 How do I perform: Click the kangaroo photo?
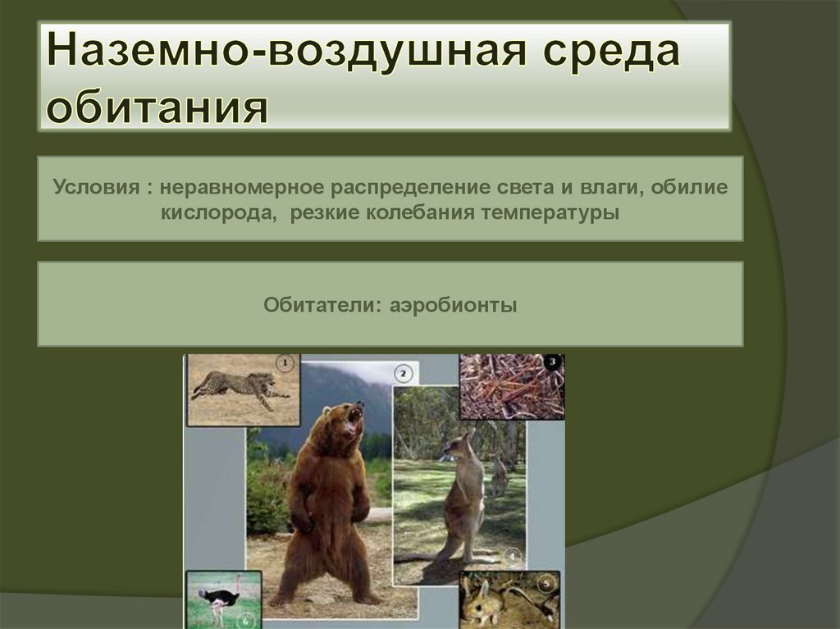click(459, 485)
